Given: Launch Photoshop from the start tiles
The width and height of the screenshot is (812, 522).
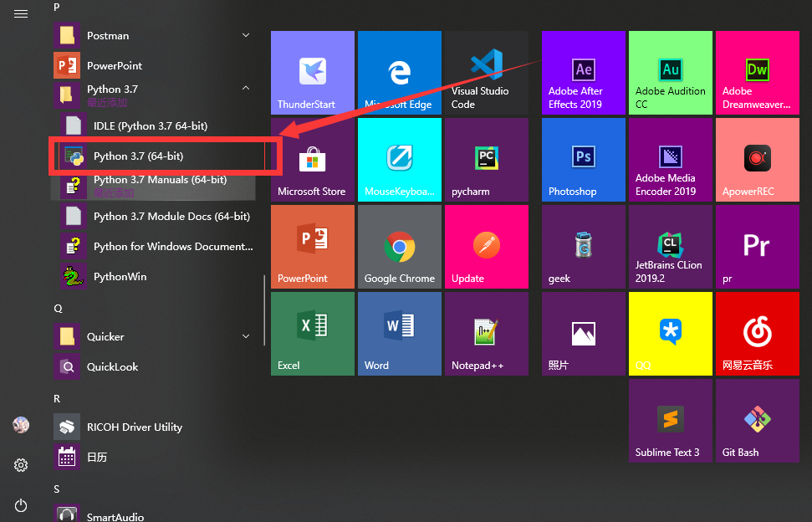Looking at the screenshot, I should click(583, 160).
